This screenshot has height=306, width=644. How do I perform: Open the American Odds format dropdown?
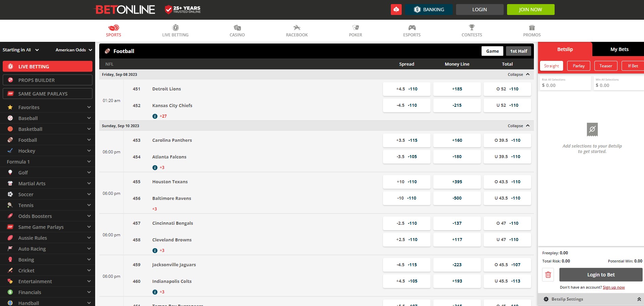tap(74, 50)
